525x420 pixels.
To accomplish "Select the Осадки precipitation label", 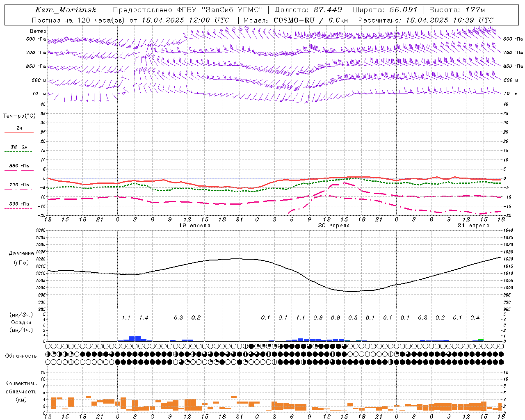I will pos(21,322).
